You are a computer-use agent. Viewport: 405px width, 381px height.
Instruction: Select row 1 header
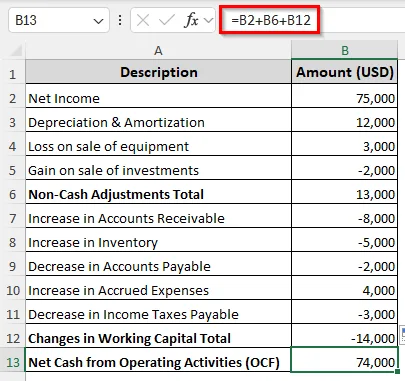[13, 72]
